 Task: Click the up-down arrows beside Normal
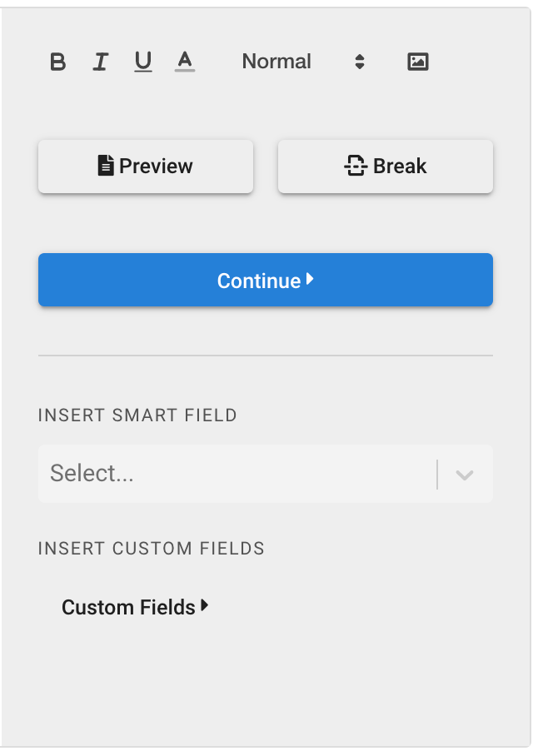tap(360, 62)
